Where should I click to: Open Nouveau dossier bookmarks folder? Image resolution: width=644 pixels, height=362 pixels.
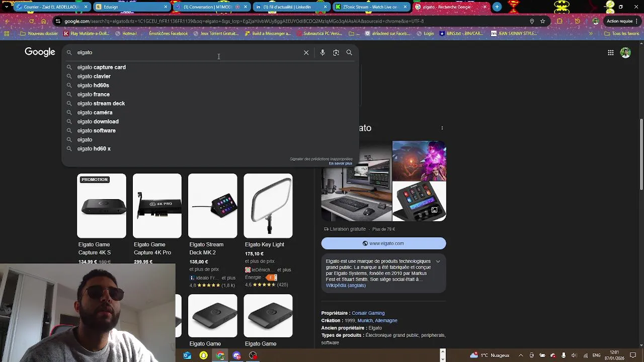pos(39,34)
